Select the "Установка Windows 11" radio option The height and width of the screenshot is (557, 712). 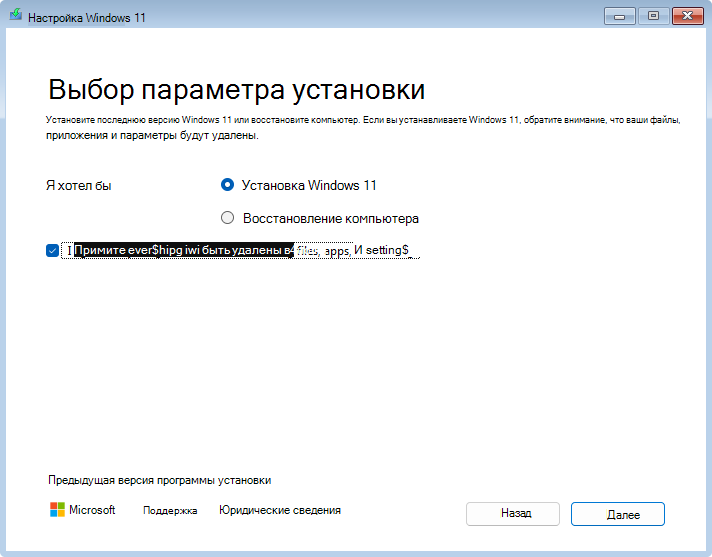[227, 185]
